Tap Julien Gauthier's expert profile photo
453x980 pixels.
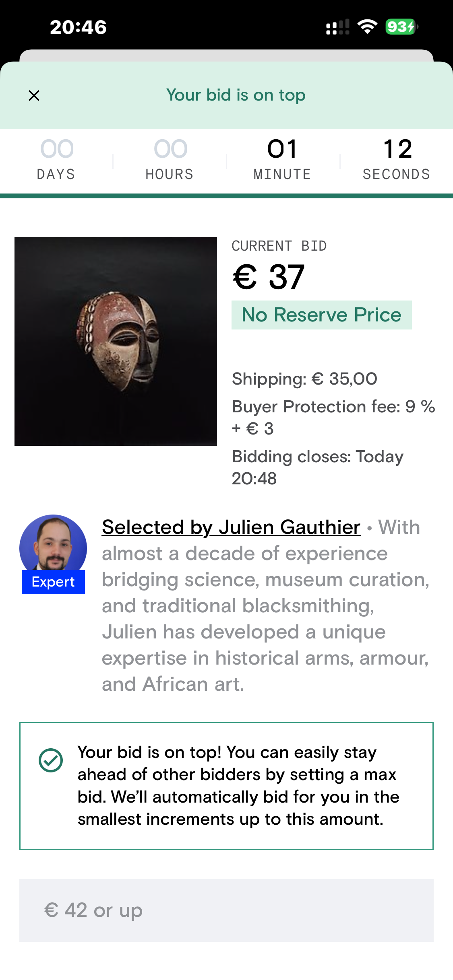[53, 543]
